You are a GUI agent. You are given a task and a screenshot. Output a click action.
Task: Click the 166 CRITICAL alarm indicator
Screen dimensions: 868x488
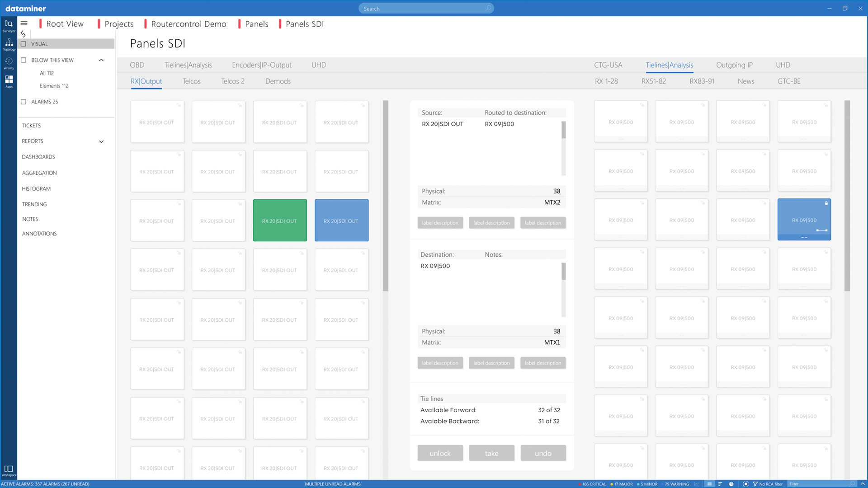point(592,484)
